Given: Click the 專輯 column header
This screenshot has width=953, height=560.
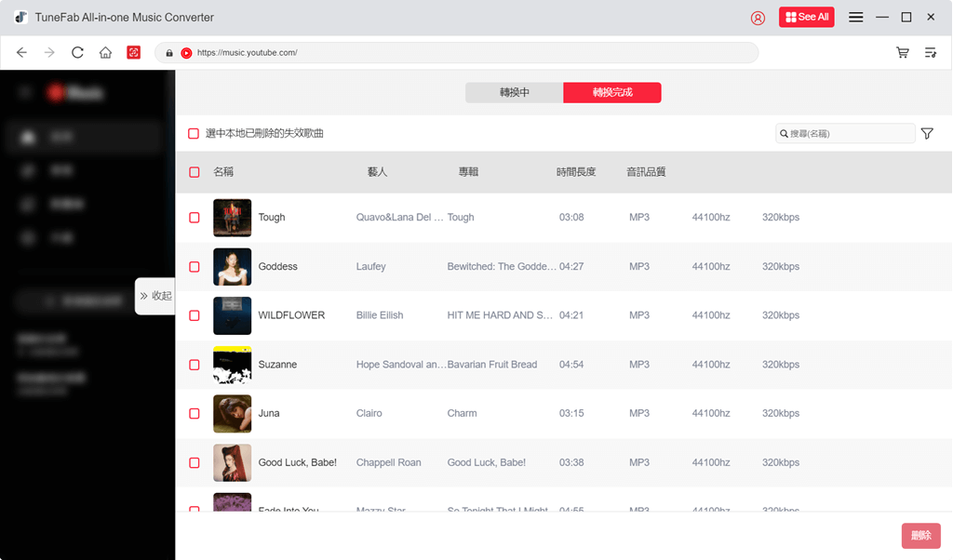Looking at the screenshot, I should (468, 172).
